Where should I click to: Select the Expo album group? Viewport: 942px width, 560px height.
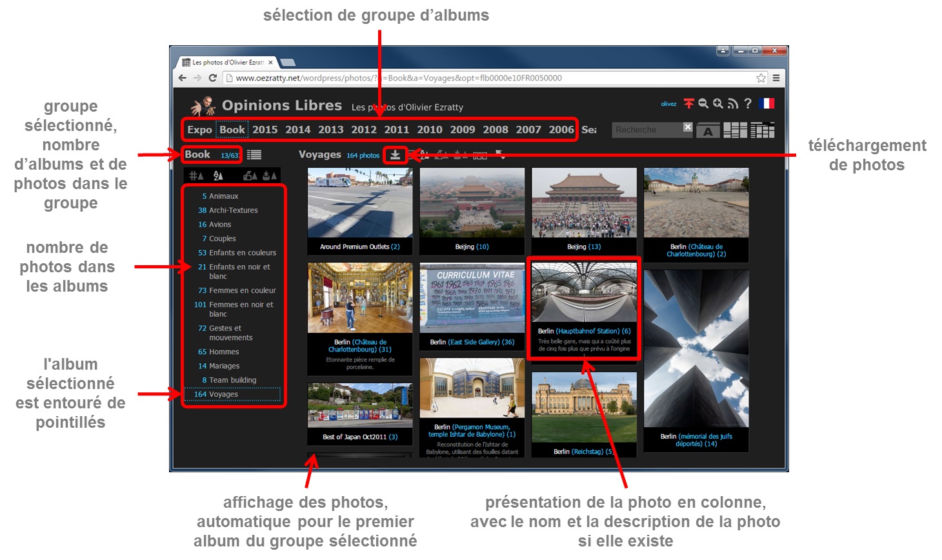[199, 130]
